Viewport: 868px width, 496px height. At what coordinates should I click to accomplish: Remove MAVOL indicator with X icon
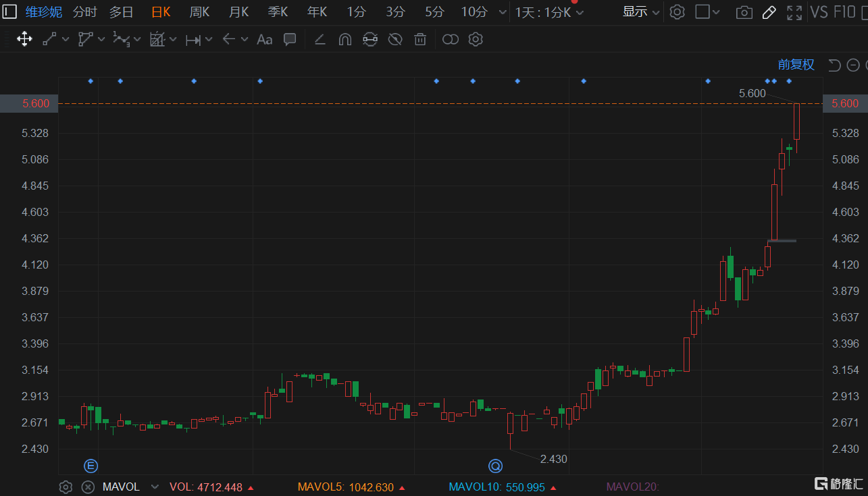click(x=88, y=487)
